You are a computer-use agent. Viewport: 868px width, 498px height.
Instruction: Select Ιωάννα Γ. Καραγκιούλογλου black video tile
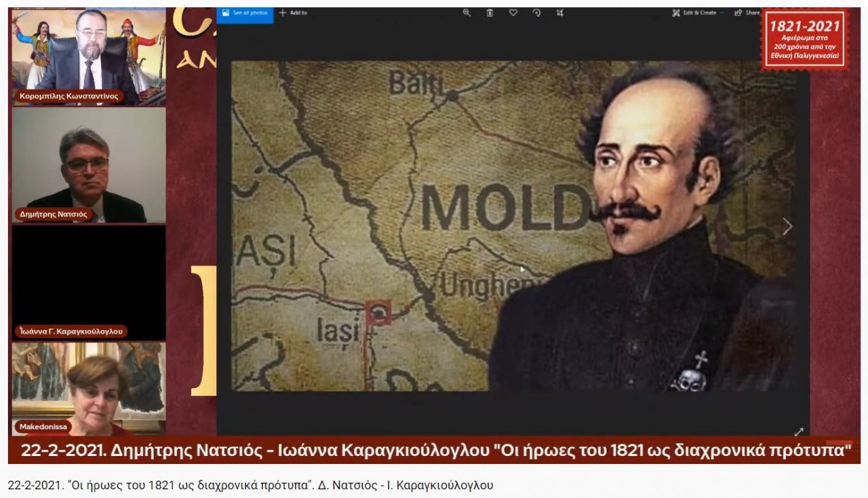click(89, 282)
